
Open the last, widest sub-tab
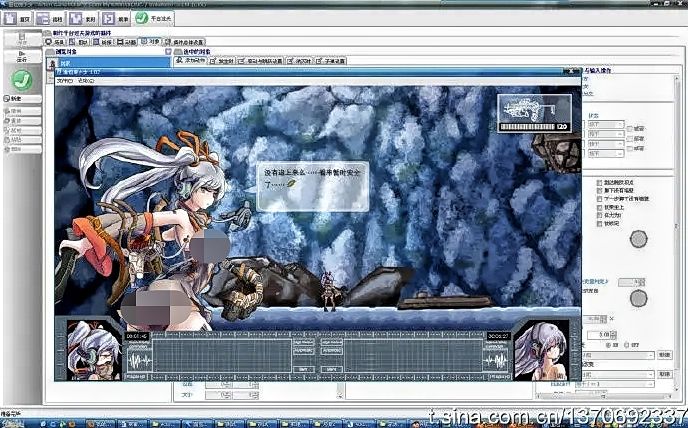(x=185, y=42)
